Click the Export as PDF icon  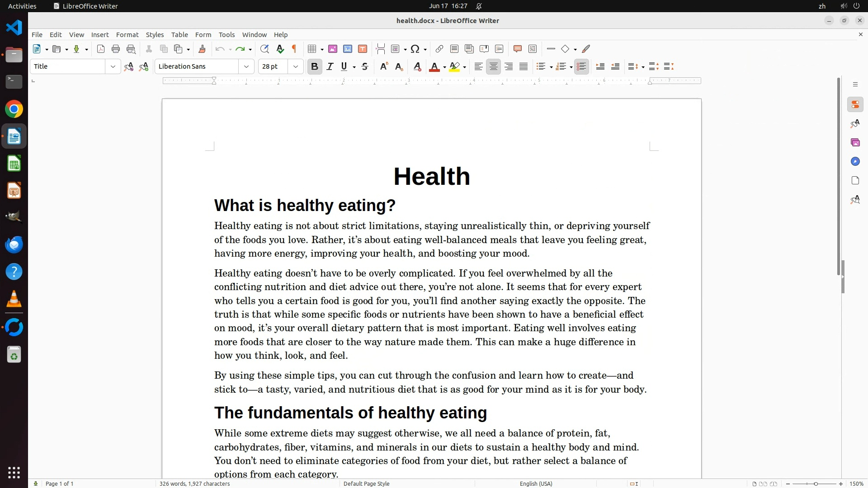(101, 49)
